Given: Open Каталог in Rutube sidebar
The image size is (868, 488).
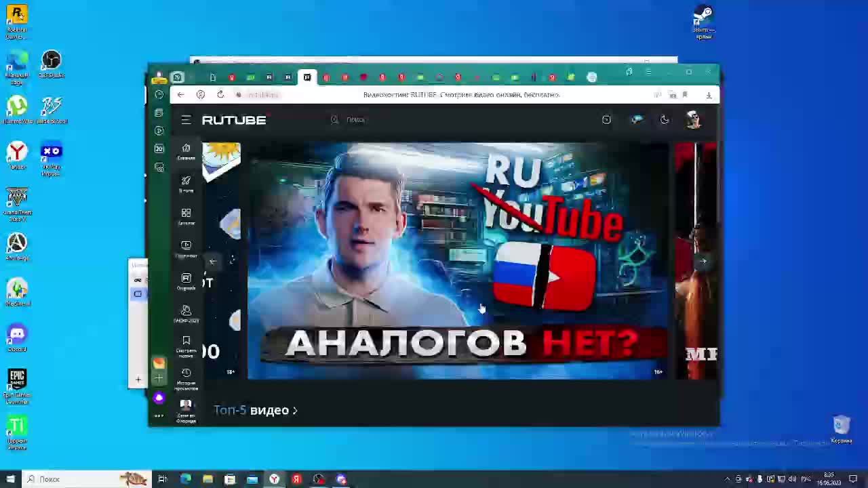Looking at the screenshot, I should (186, 216).
